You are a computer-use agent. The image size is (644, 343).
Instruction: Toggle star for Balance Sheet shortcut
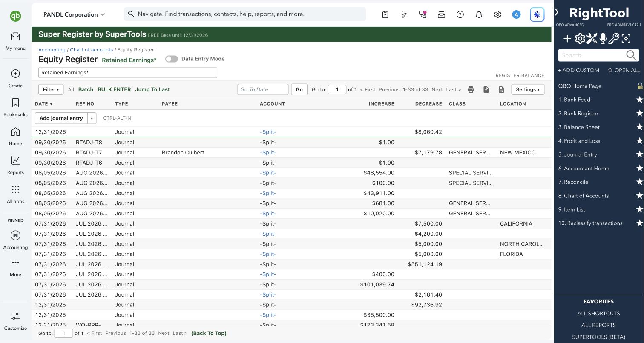coord(639,127)
